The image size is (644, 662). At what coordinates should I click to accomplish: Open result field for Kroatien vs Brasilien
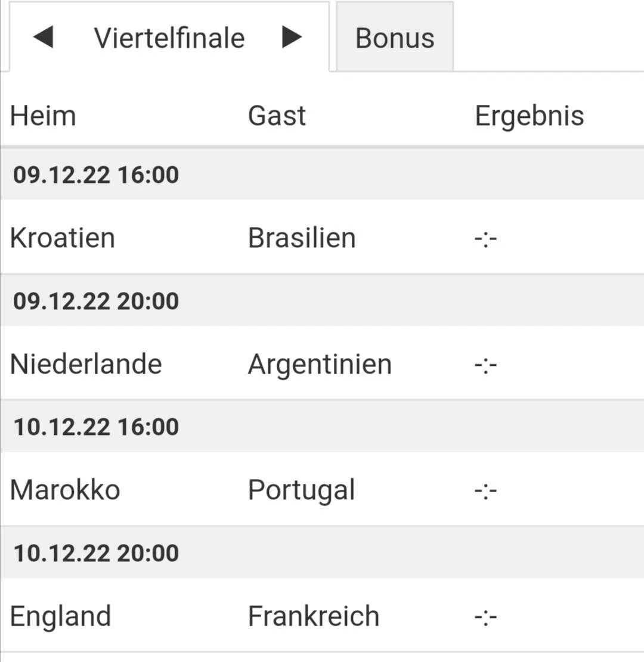(485, 239)
